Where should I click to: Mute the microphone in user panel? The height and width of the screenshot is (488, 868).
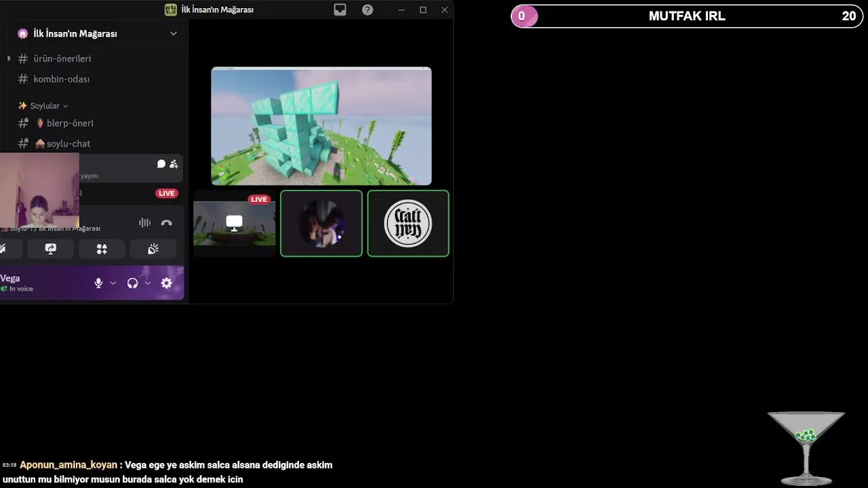(x=98, y=283)
